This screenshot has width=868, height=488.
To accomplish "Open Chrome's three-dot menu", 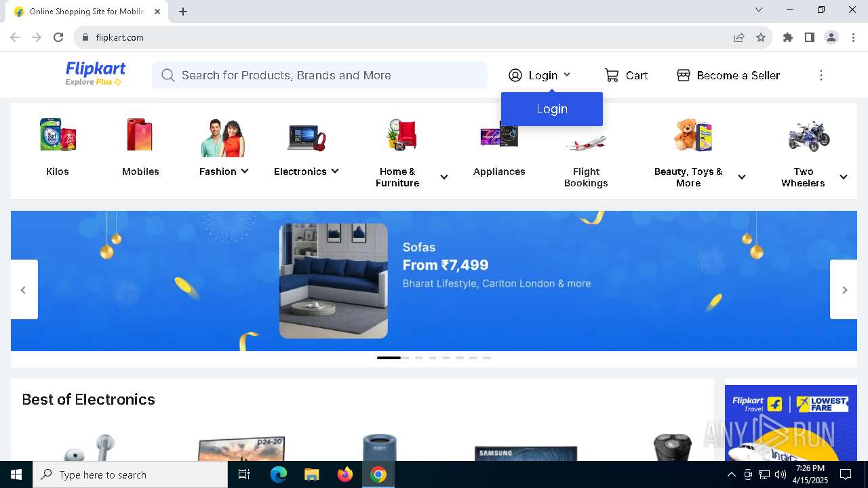I will coord(853,37).
